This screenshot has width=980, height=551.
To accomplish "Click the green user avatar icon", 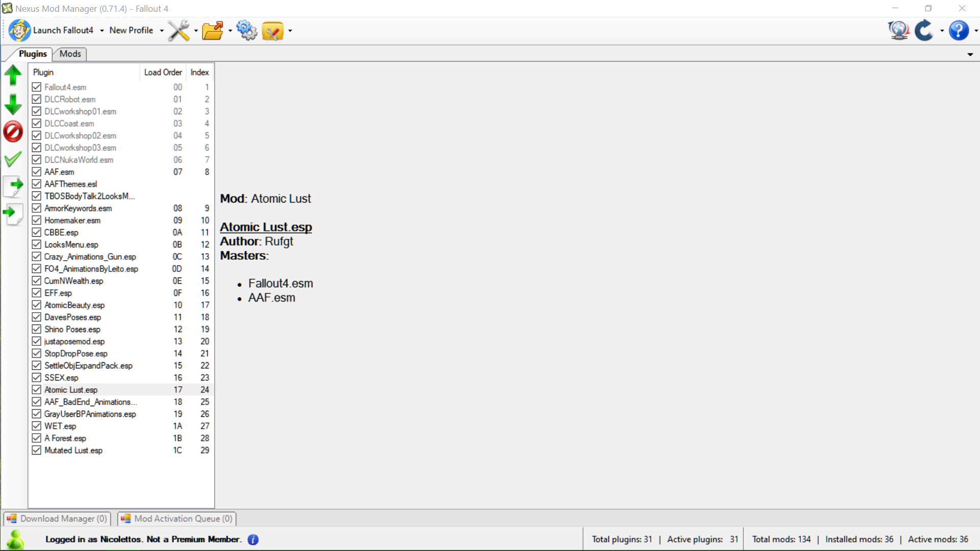I will (15, 539).
